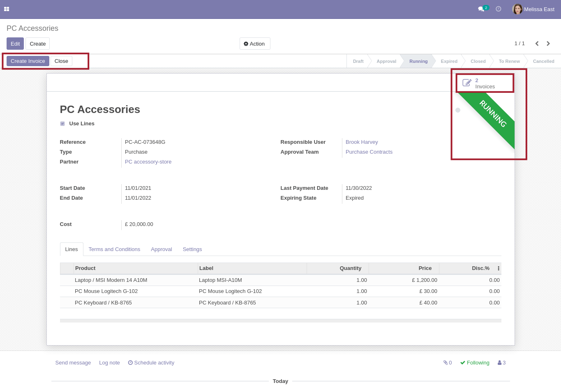Open the activities clock icon
561x392 pixels.
pyautogui.click(x=498, y=9)
